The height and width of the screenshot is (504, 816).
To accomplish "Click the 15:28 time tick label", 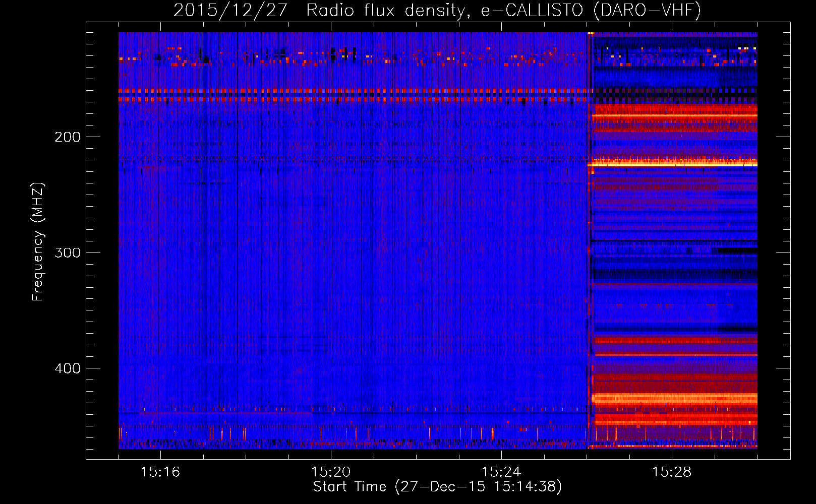I will (672, 472).
